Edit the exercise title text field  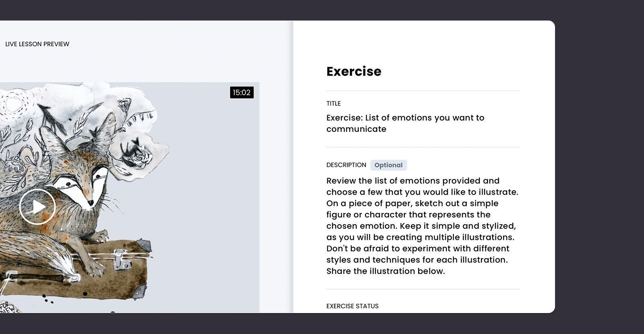point(423,123)
